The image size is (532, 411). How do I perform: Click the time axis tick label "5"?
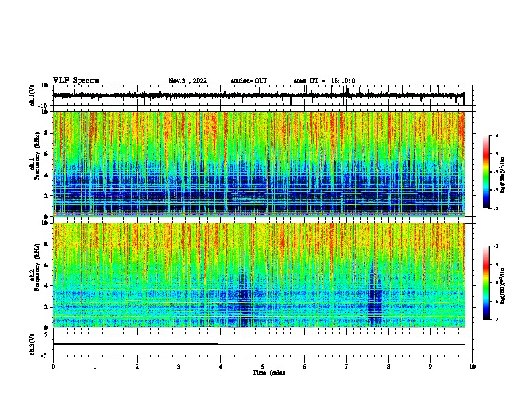263,367
